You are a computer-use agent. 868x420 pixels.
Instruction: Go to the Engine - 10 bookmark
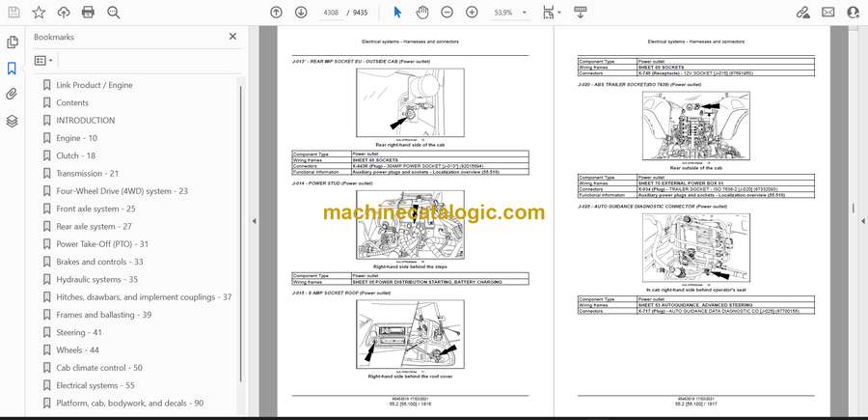(x=76, y=138)
